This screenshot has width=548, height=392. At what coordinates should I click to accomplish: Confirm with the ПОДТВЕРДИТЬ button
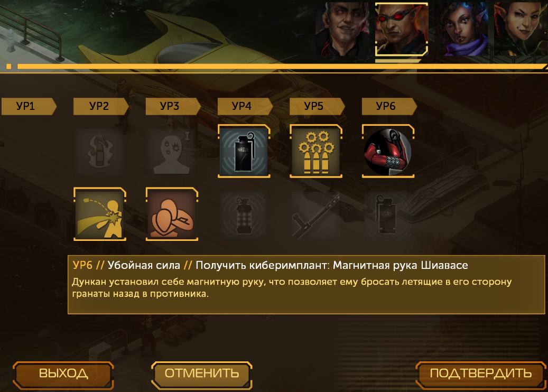click(x=480, y=375)
